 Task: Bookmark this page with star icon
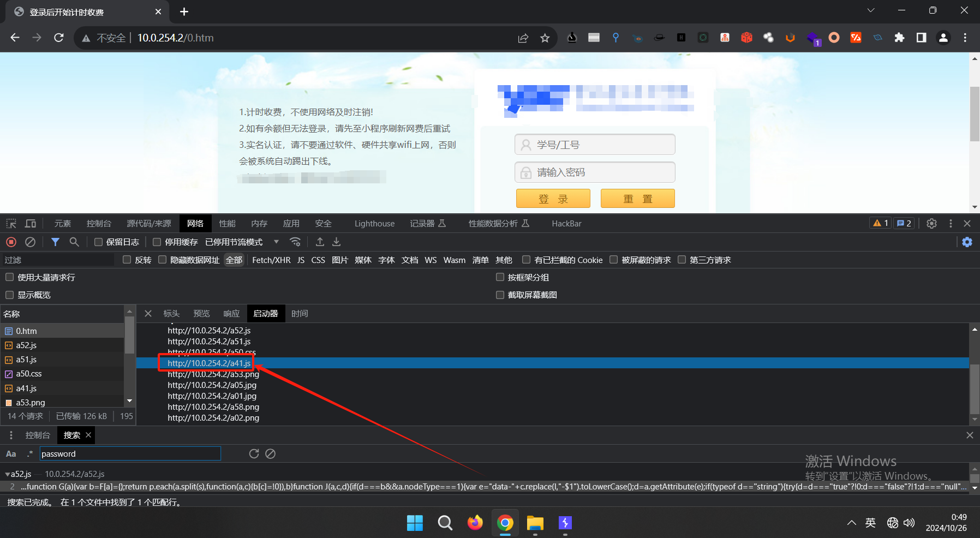[545, 38]
